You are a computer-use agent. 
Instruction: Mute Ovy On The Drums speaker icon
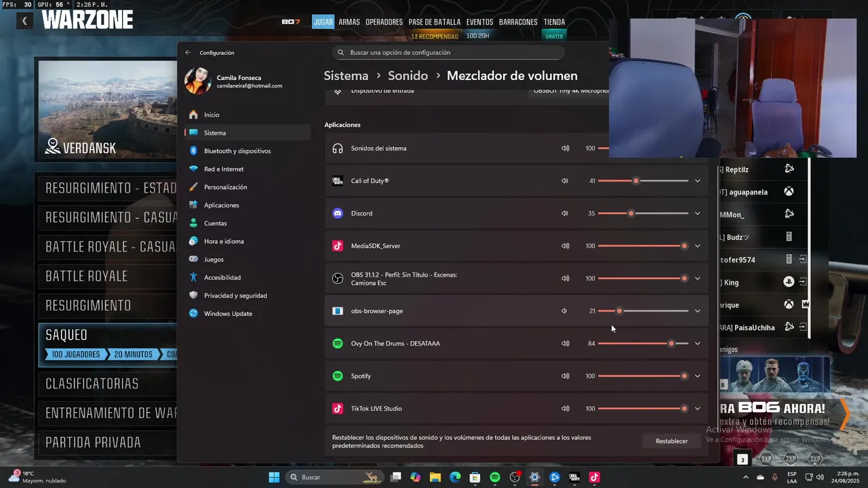(x=565, y=344)
